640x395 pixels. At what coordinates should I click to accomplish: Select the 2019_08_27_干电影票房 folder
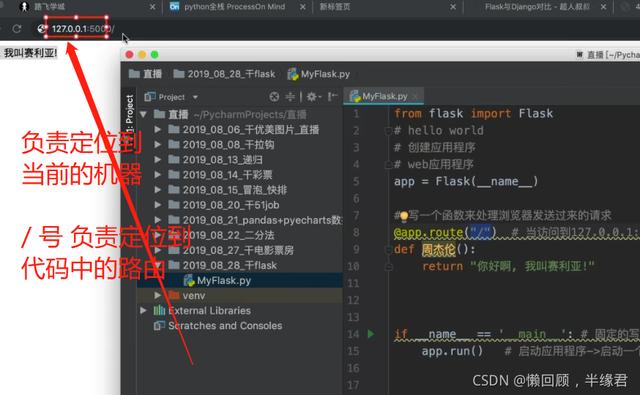click(238, 250)
